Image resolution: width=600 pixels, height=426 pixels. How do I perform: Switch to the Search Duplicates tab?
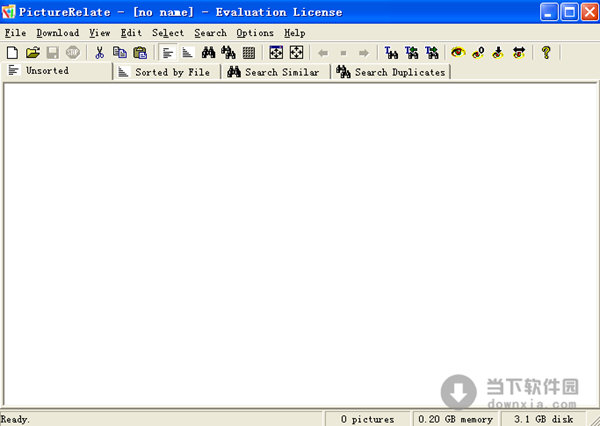[391, 72]
